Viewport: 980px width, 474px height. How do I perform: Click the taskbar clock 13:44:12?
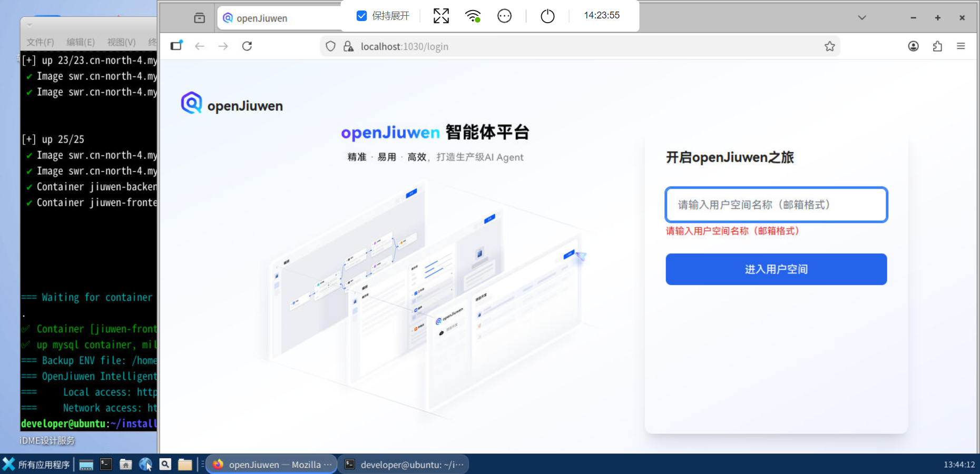959,465
